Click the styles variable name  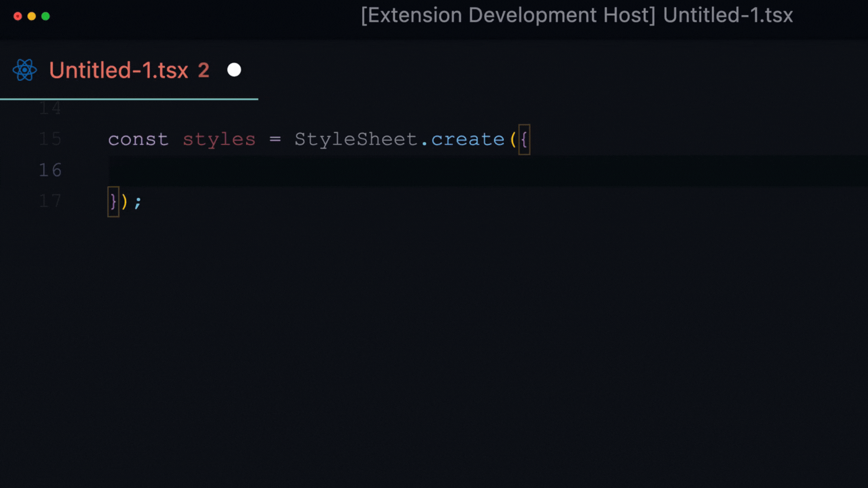219,140
